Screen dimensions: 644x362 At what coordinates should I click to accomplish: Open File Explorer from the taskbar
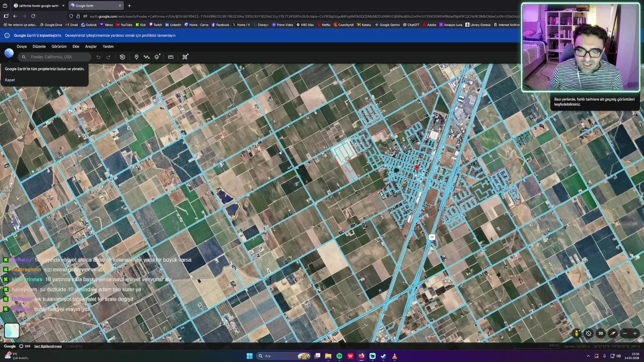coord(328,356)
